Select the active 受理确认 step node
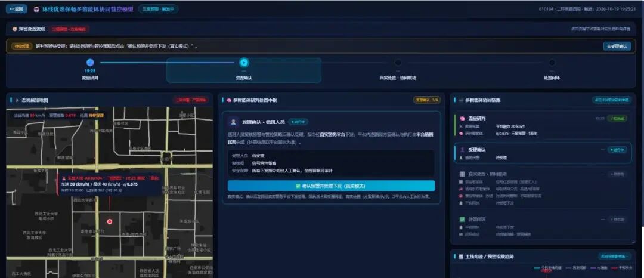The width and height of the screenshot is (644, 278). [x=244, y=63]
